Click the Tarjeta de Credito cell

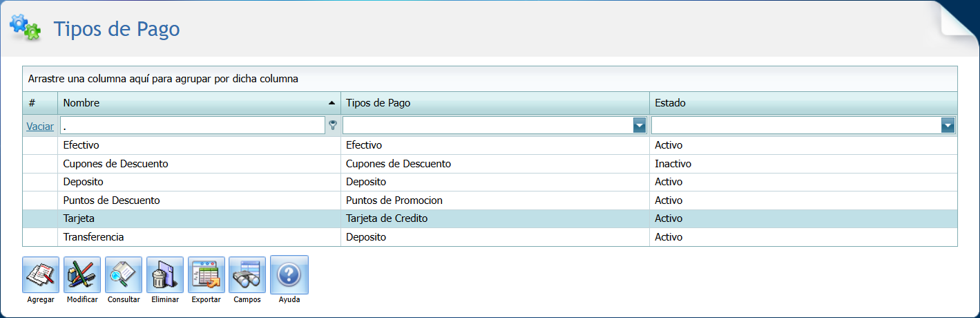point(495,218)
